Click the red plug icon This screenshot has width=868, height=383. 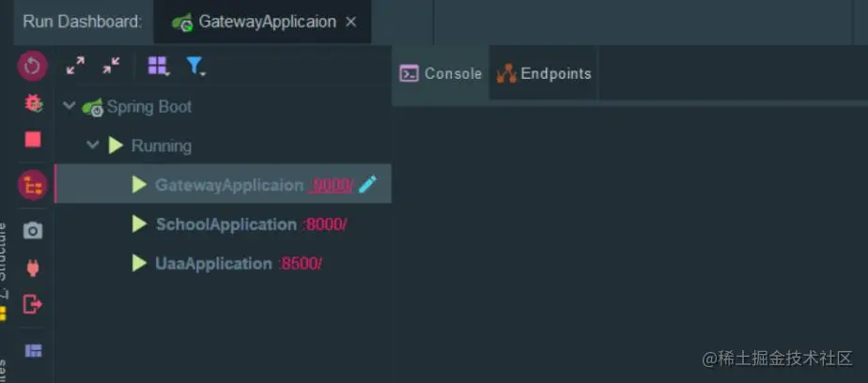pyautogui.click(x=33, y=268)
